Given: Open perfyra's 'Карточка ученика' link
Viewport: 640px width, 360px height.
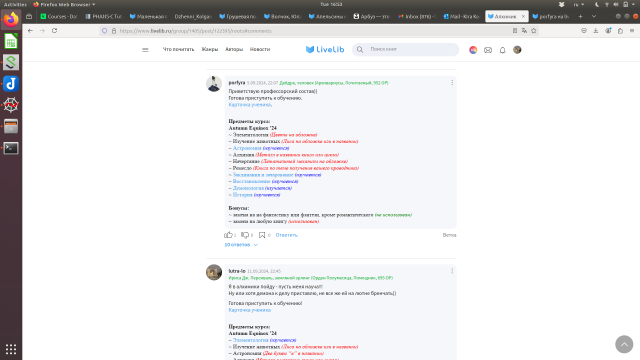Looking at the screenshot, I should [250, 104].
